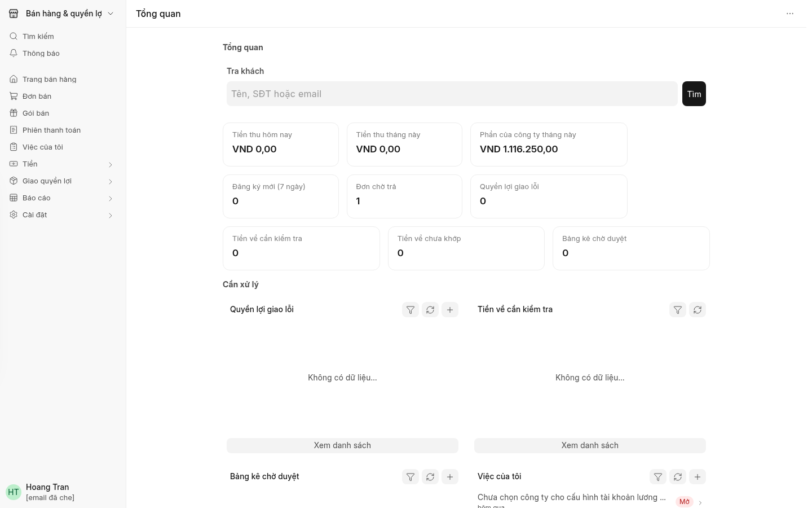The height and width of the screenshot is (508, 812).
Task: Refresh the Tiền về cần kiểm tra panel
Action: (x=698, y=310)
